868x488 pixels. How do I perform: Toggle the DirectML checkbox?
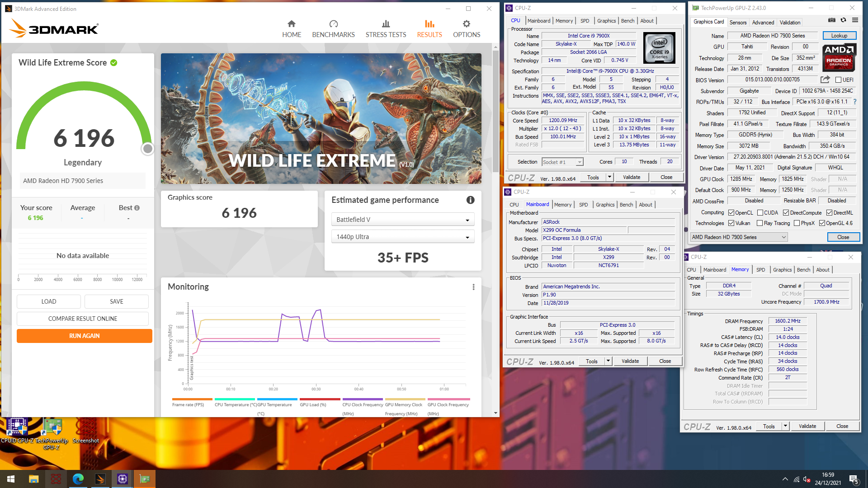point(829,213)
